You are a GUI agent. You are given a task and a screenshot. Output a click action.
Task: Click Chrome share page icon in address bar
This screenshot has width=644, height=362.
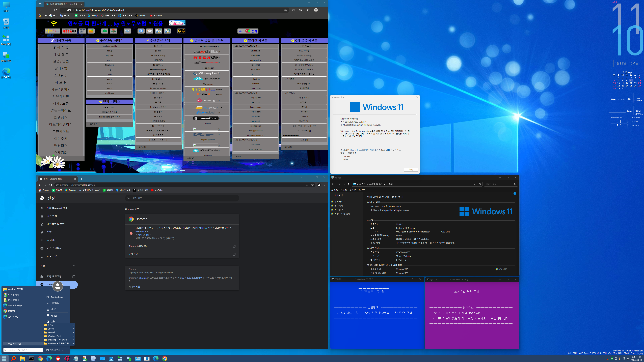(307, 185)
